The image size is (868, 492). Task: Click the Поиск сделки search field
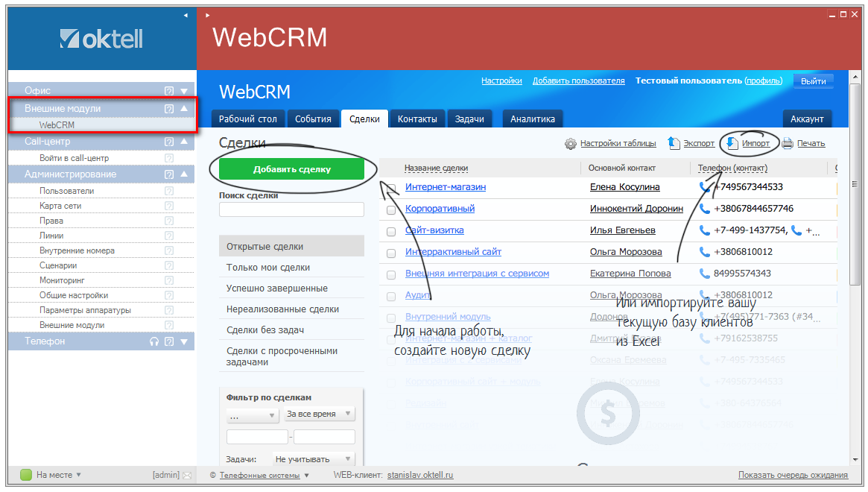[291, 209]
